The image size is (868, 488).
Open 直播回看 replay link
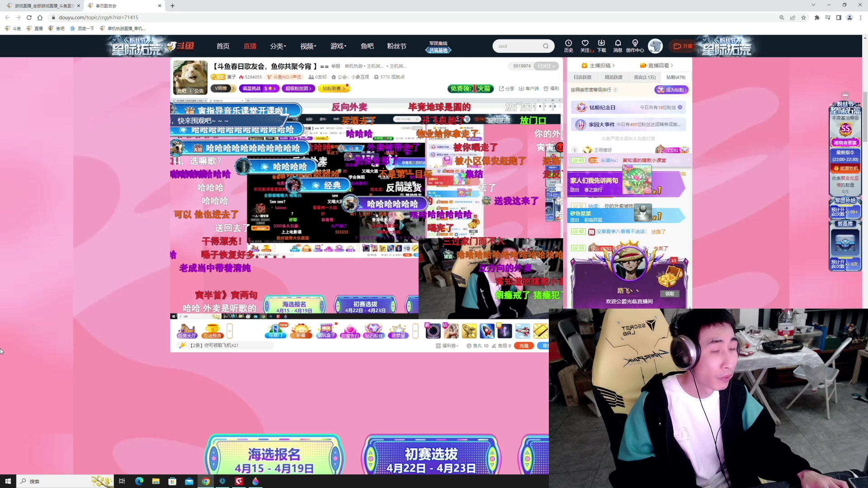pos(657,66)
